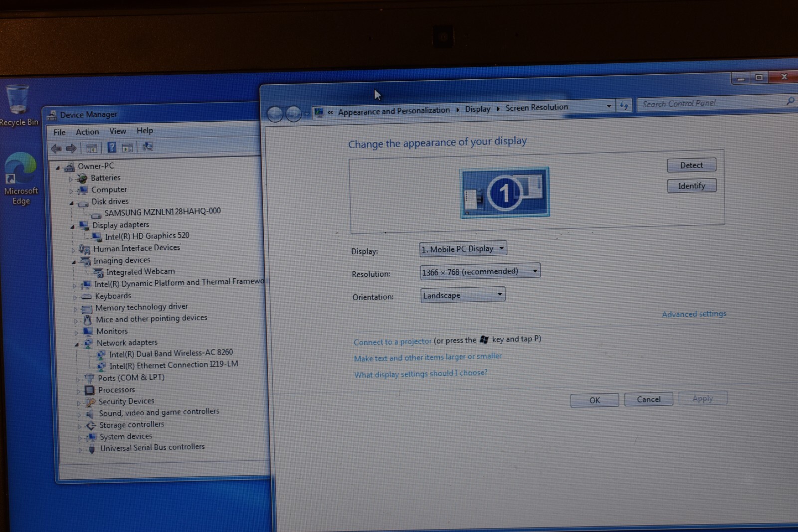Click the search magnifier icon

pos(790,101)
